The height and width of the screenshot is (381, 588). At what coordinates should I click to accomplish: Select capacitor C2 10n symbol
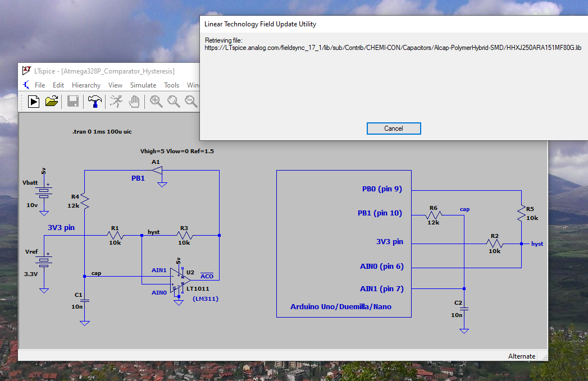[x=464, y=309]
